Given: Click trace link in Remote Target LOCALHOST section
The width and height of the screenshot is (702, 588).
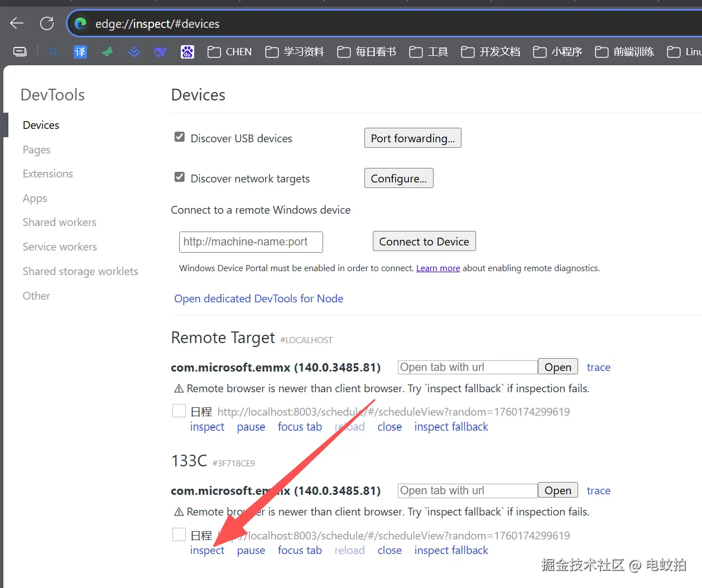Looking at the screenshot, I should pos(599,367).
